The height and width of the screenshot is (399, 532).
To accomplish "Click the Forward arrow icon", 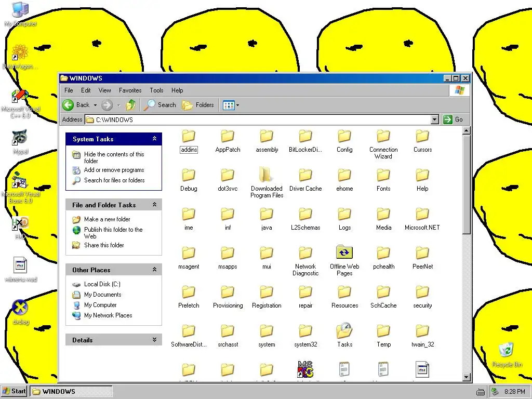I will tap(107, 105).
